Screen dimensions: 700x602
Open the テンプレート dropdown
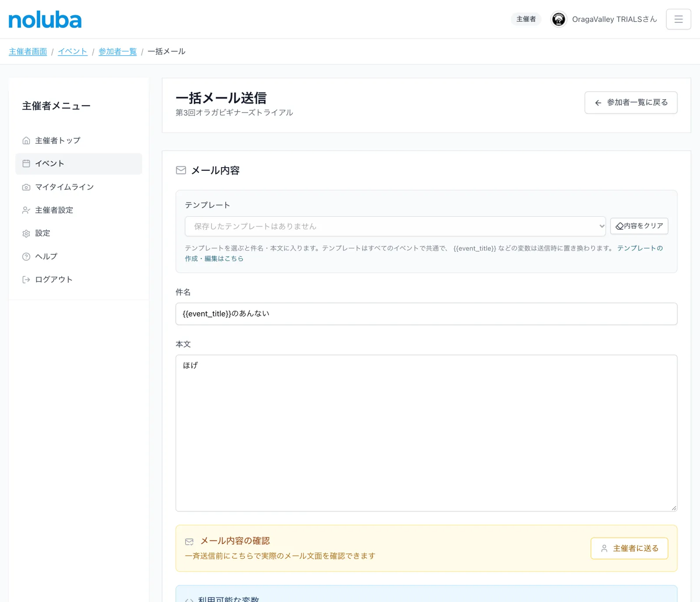click(x=395, y=226)
